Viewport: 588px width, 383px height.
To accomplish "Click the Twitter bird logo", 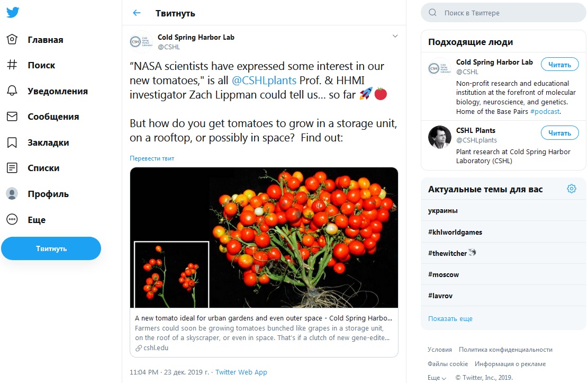I will (13, 13).
